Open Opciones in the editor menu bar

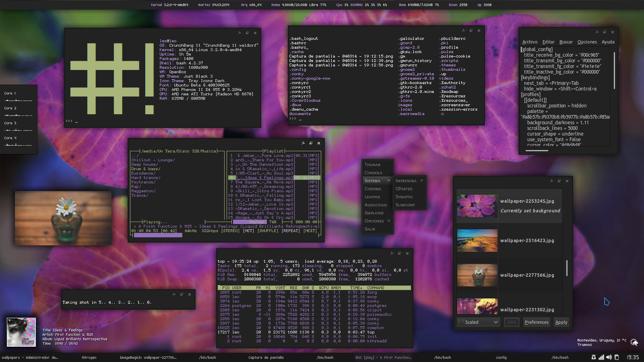point(587,42)
